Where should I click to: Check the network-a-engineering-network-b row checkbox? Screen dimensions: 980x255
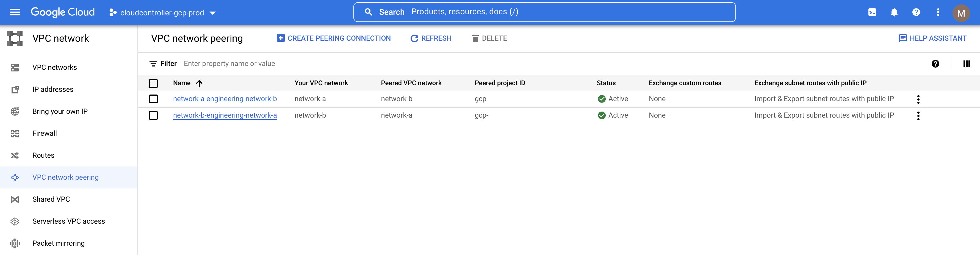(153, 99)
